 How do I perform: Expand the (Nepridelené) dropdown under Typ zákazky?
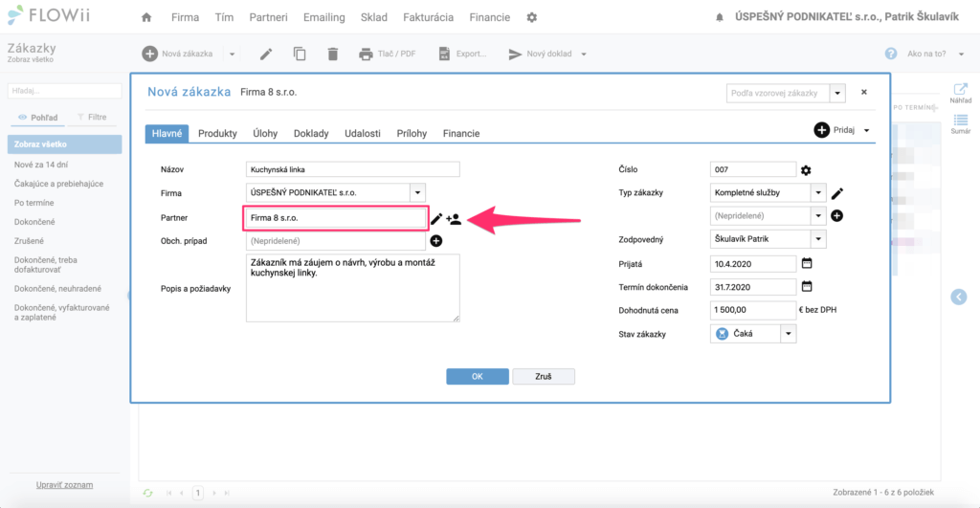(x=818, y=215)
